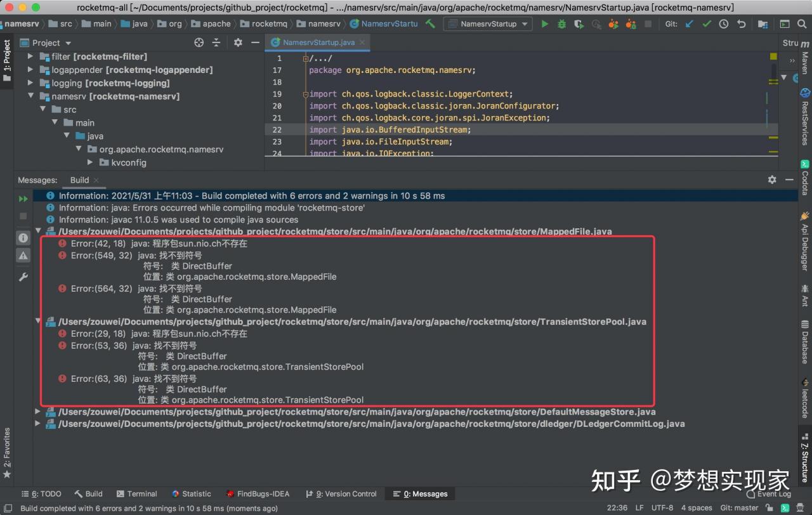Open the Ant side panel
812x515 pixels.
tap(805, 295)
